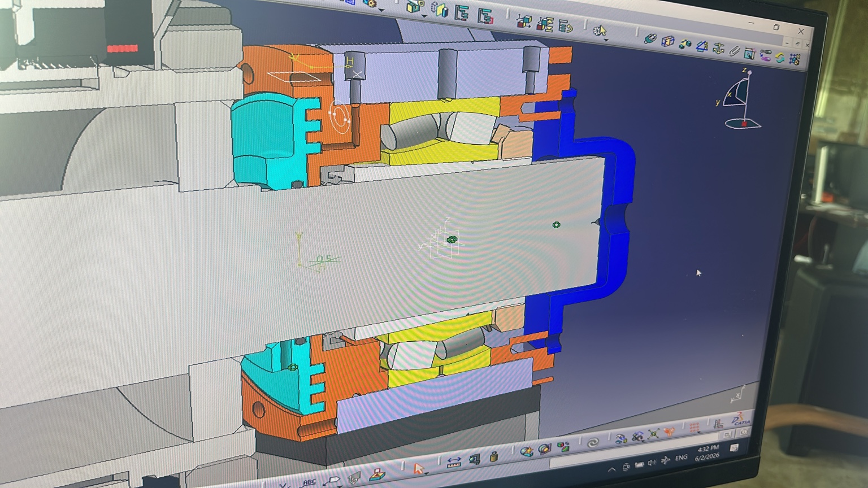Open the Measure Item tool icon
868x488 pixels.
(474, 459)
